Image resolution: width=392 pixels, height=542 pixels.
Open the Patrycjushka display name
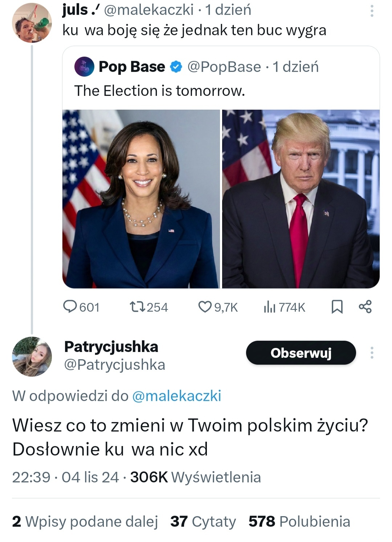111,347
